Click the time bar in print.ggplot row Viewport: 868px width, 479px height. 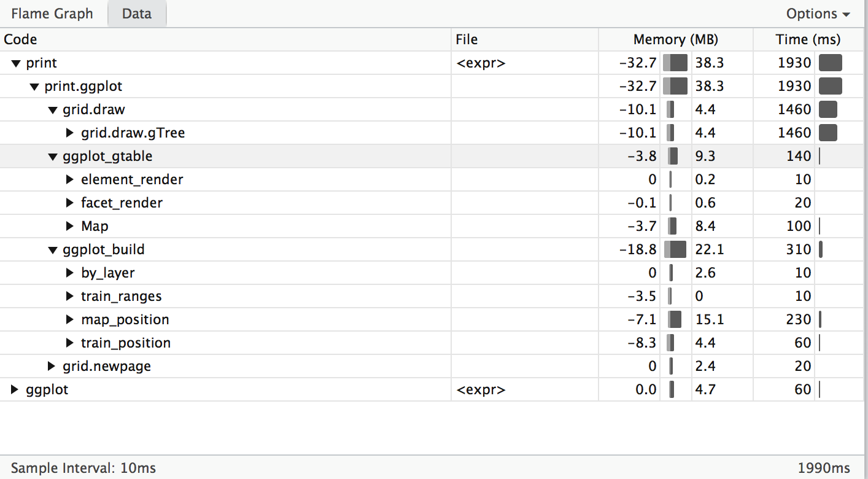(x=831, y=86)
